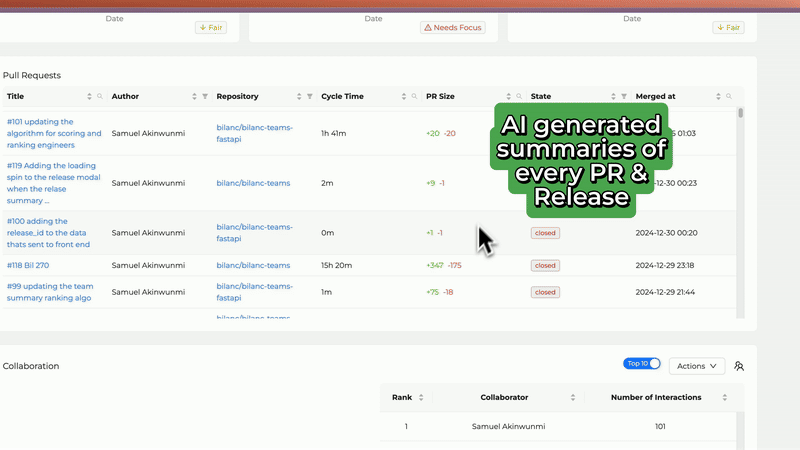Select PR size +347 -175 cell
800x450 pixels.
coord(444,265)
